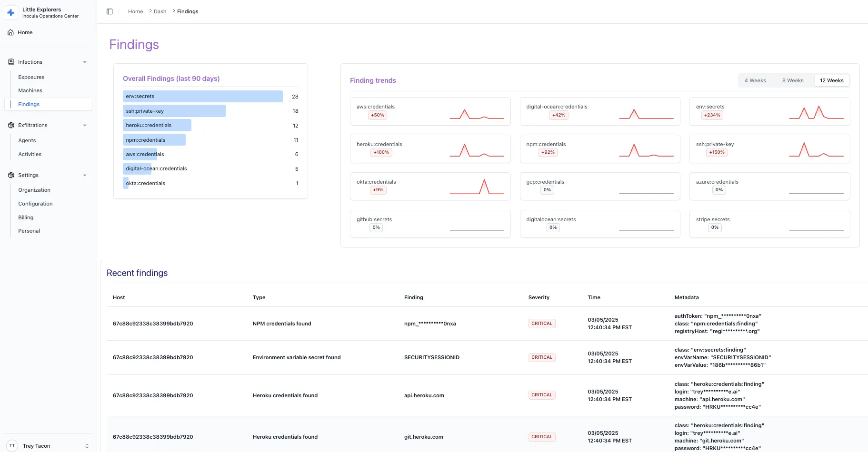Click the TT user avatar

coord(12,446)
